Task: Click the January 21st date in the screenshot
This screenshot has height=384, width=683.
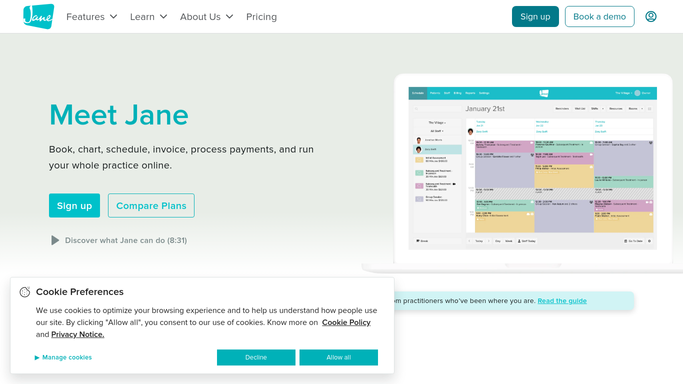Action: (x=485, y=109)
